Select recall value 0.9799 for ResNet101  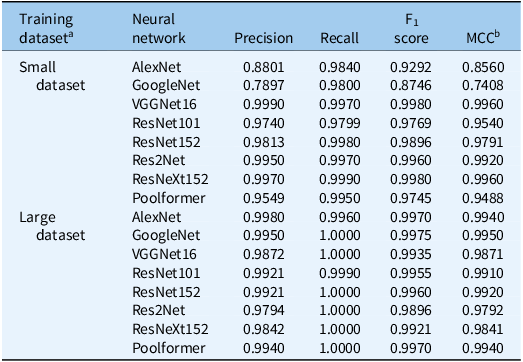(x=340, y=123)
